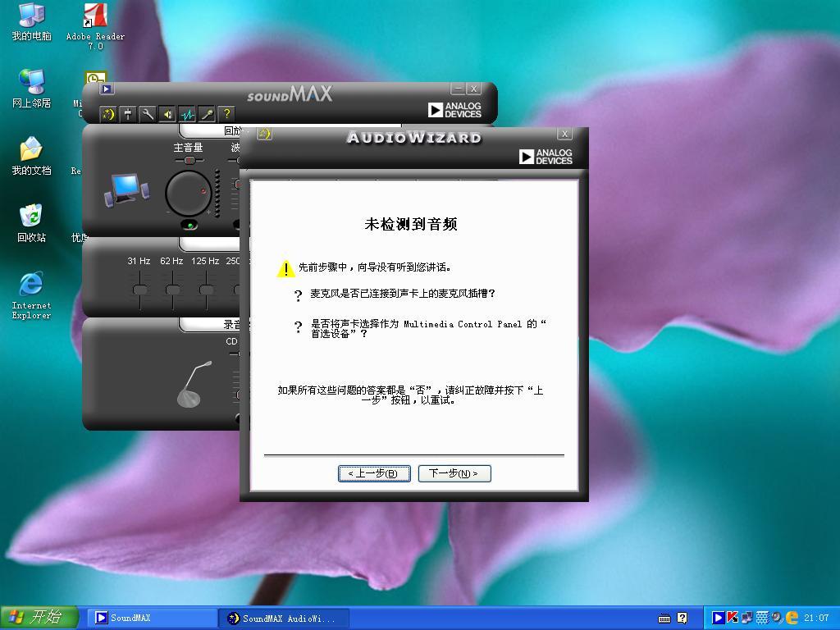
Task: Select the mixer slider icon in SoundMAX toolbar
Action: (128, 113)
